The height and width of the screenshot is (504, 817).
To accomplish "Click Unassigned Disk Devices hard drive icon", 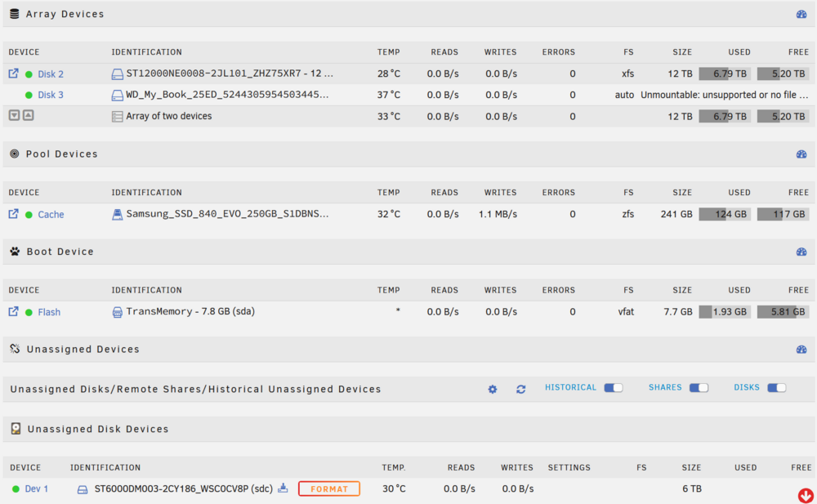I will pyautogui.click(x=16, y=428).
